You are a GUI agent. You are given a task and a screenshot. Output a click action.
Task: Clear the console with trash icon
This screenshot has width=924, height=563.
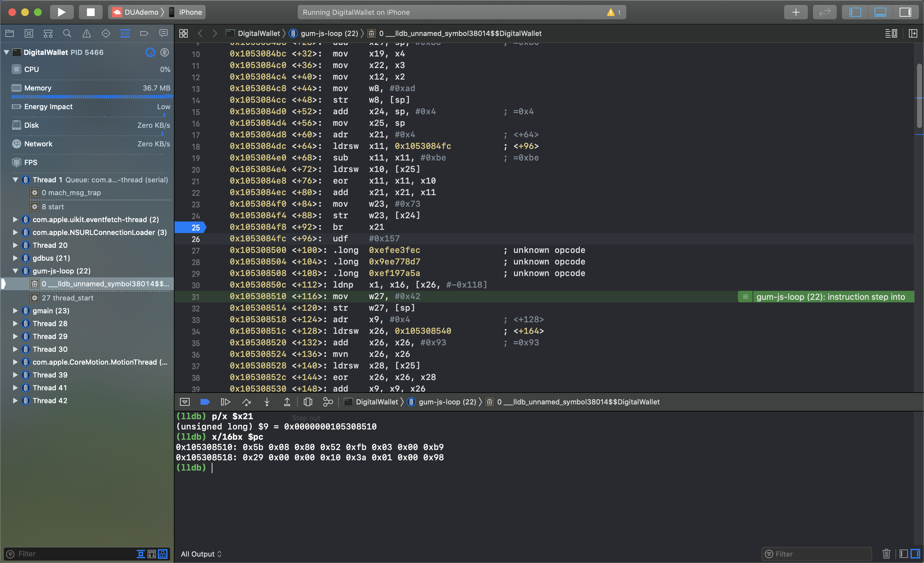click(886, 554)
